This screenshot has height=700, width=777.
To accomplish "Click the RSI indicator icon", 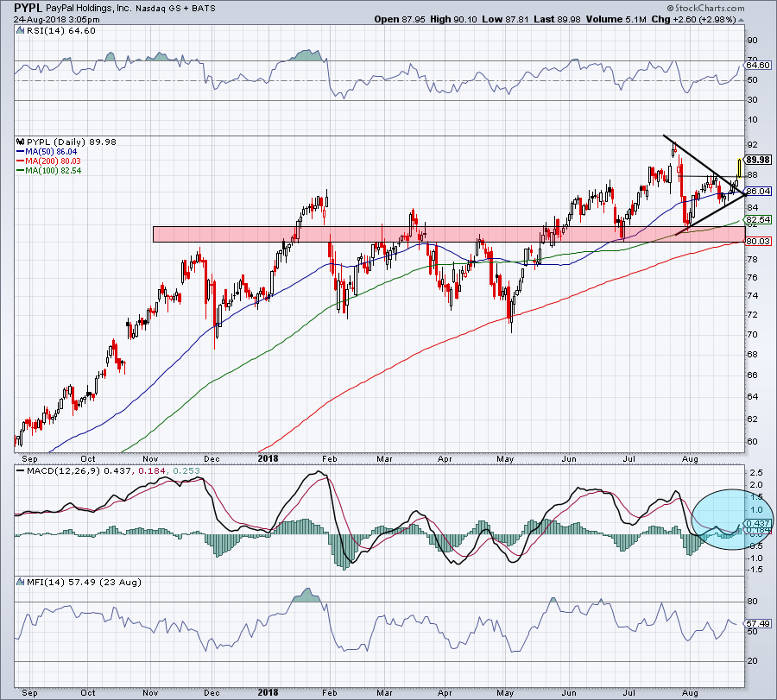I will [x=20, y=30].
